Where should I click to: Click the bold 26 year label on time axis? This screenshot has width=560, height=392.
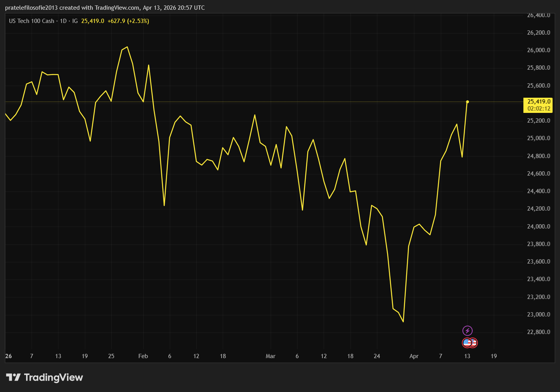[9, 356]
